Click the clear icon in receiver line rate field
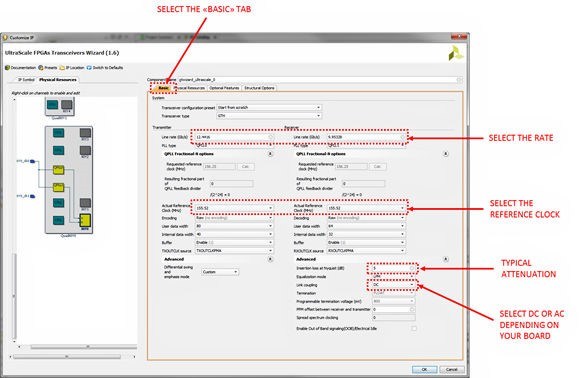Image resolution: width=586 pixels, height=378 pixels. [x=403, y=137]
